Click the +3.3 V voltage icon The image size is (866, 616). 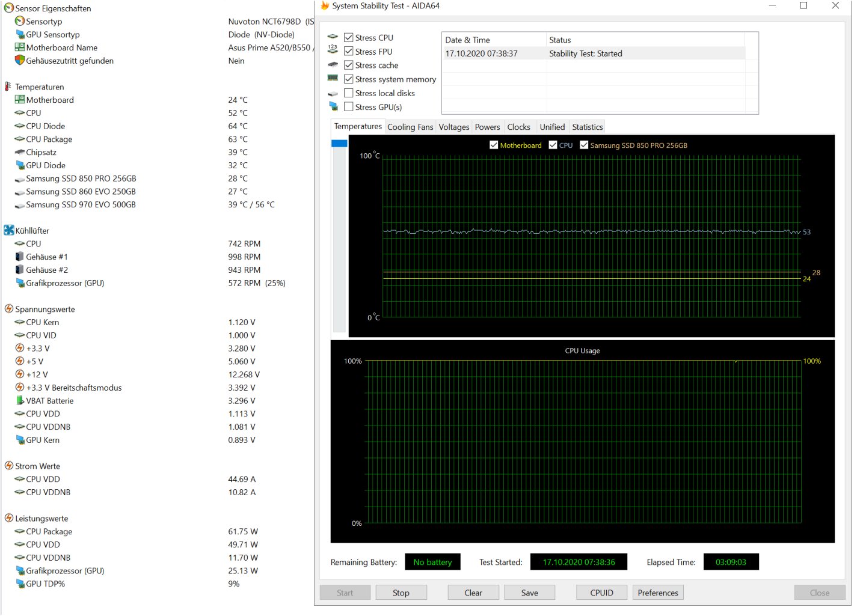click(x=20, y=348)
